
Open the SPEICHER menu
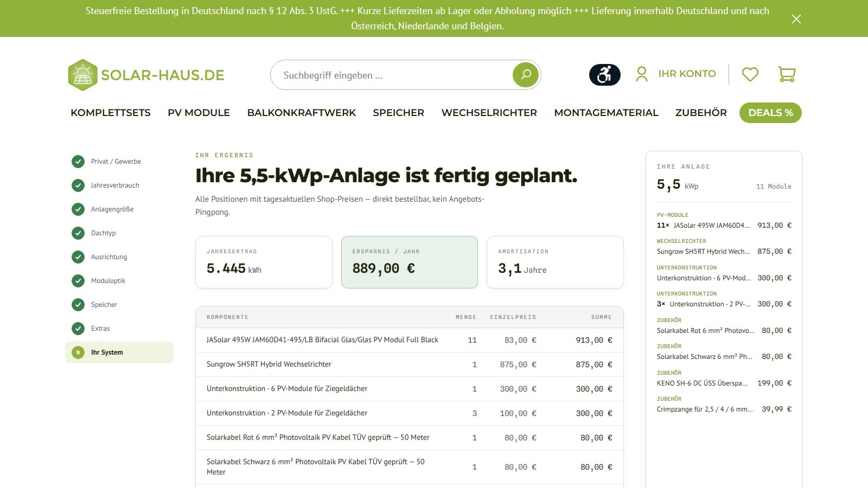click(x=398, y=113)
